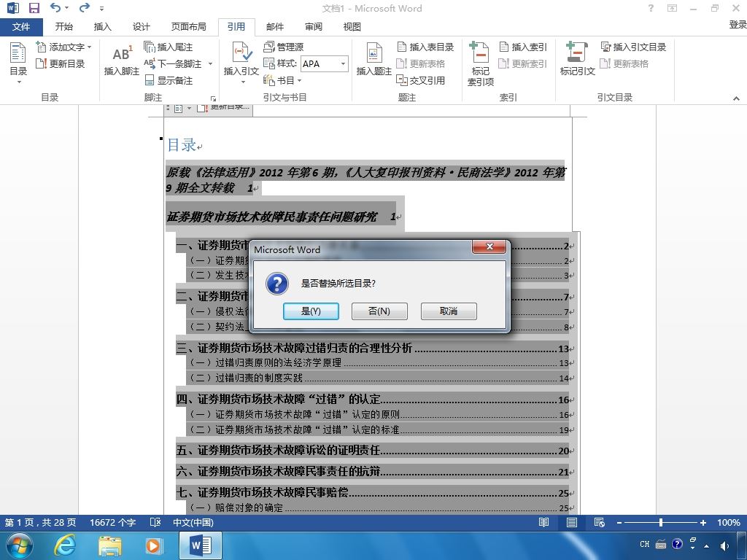This screenshot has width=747, height=560.
Task: Click the Redo arrow icon
Action: point(85,7)
